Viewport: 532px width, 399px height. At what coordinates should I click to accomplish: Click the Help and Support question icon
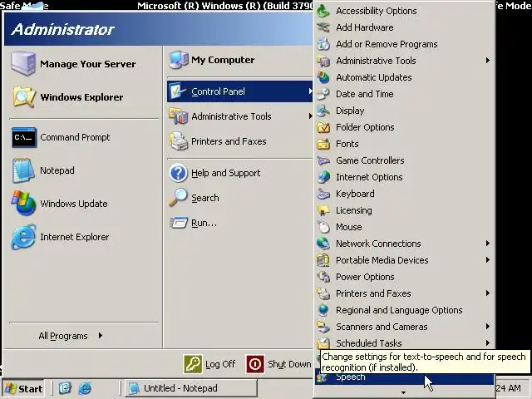tap(178, 173)
